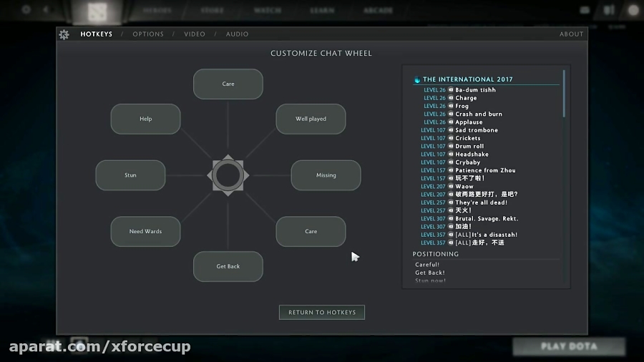This screenshot has width=644, height=362.
Task: Click the Customize Chat Wheel heading
Action: coord(321,54)
